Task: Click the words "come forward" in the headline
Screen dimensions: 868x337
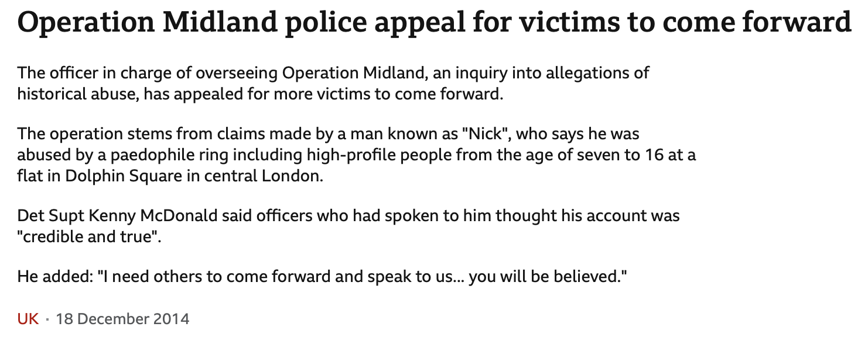Action: [x=757, y=23]
